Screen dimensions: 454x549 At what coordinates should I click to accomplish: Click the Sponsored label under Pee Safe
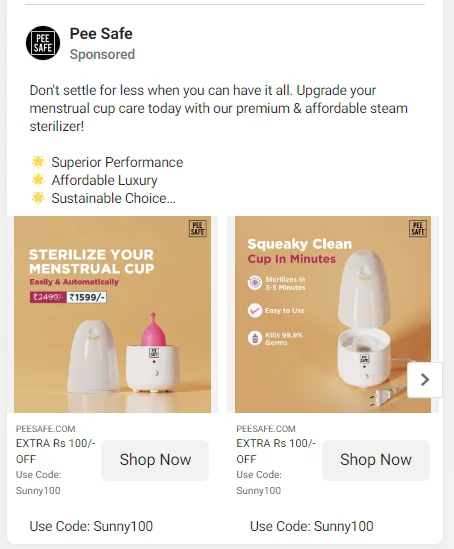click(x=102, y=54)
